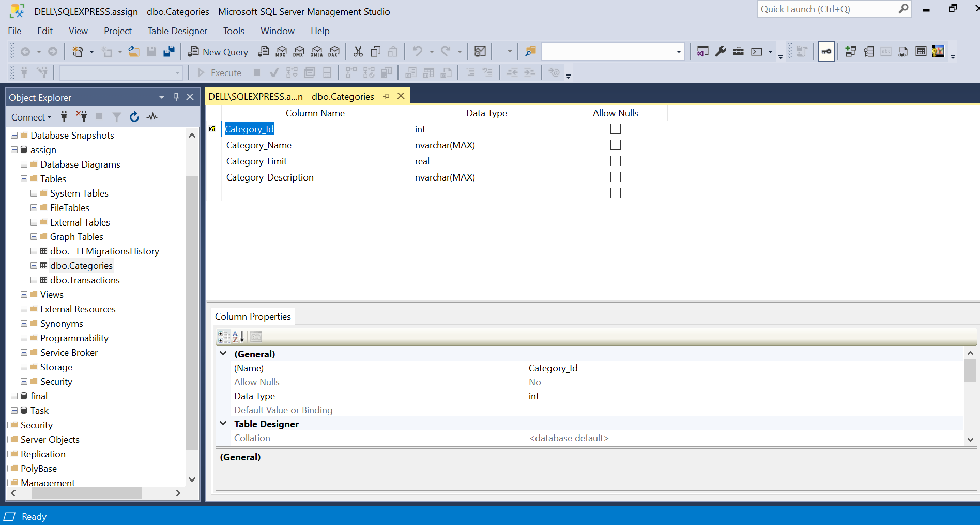
Task: Expand the final database node
Action: [14, 396]
